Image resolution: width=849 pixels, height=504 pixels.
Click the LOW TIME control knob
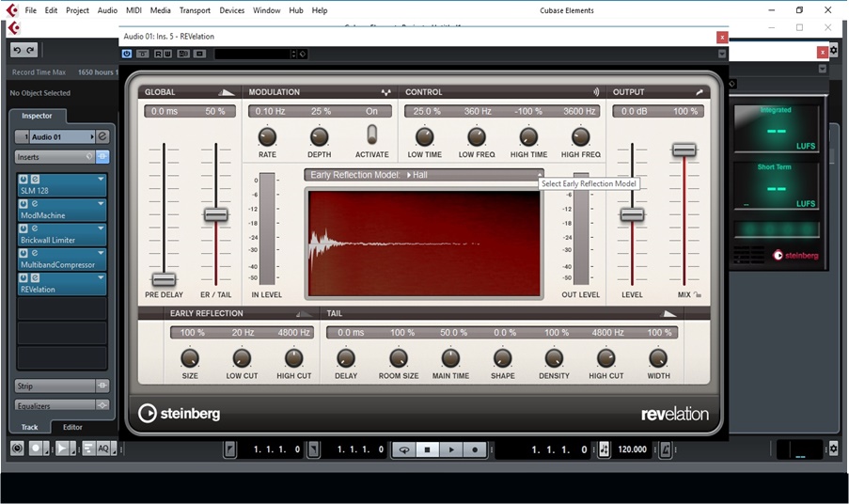(425, 137)
